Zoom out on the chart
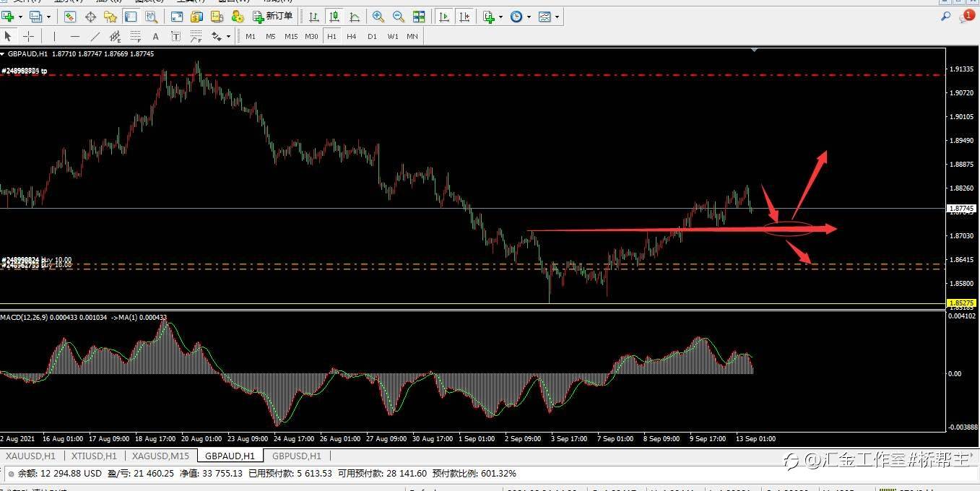Screen dimensions: 980x491 pyautogui.click(x=398, y=17)
